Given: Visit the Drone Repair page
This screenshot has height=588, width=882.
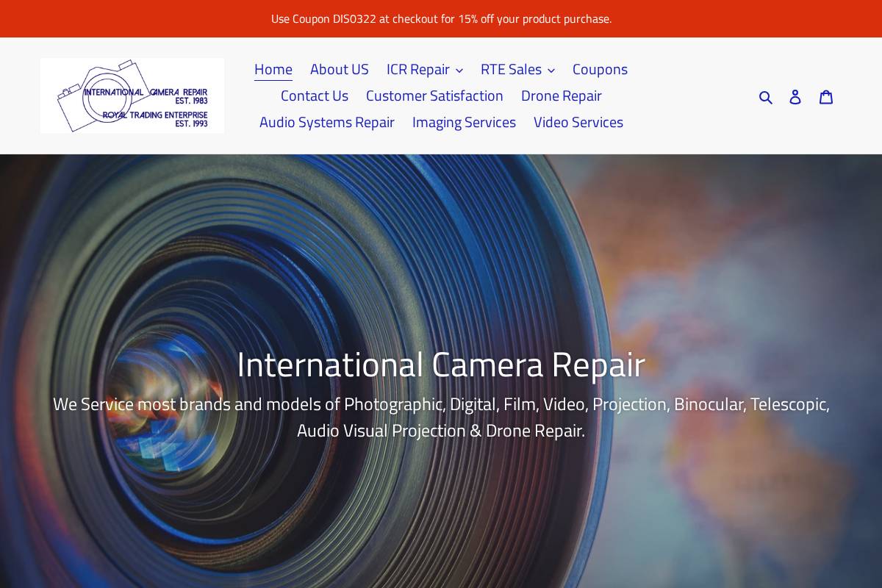Looking at the screenshot, I should click(x=562, y=96).
